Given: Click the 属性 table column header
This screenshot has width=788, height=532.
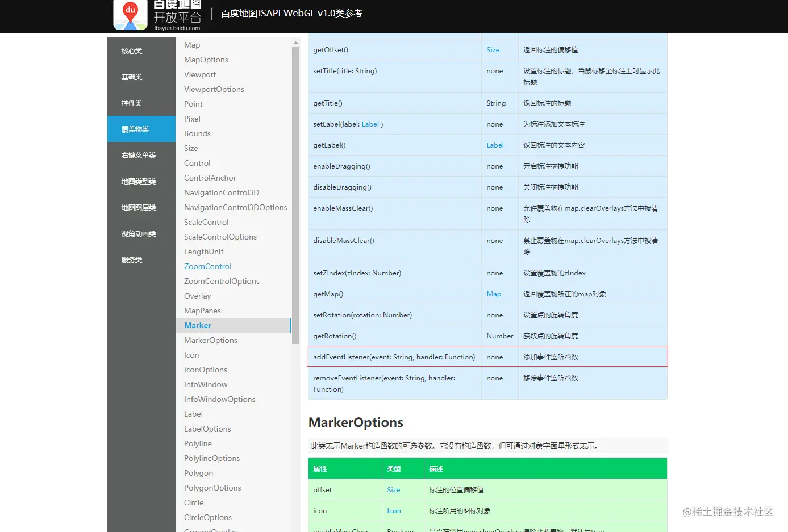Looking at the screenshot, I should coord(345,468).
